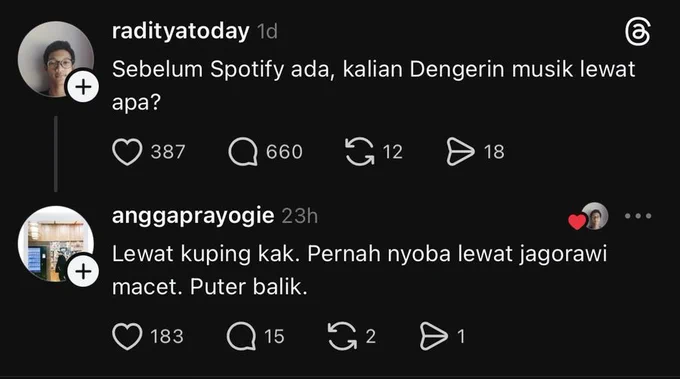Open anggaprayogie's profile via username
The image size is (680, 379).
193,216
